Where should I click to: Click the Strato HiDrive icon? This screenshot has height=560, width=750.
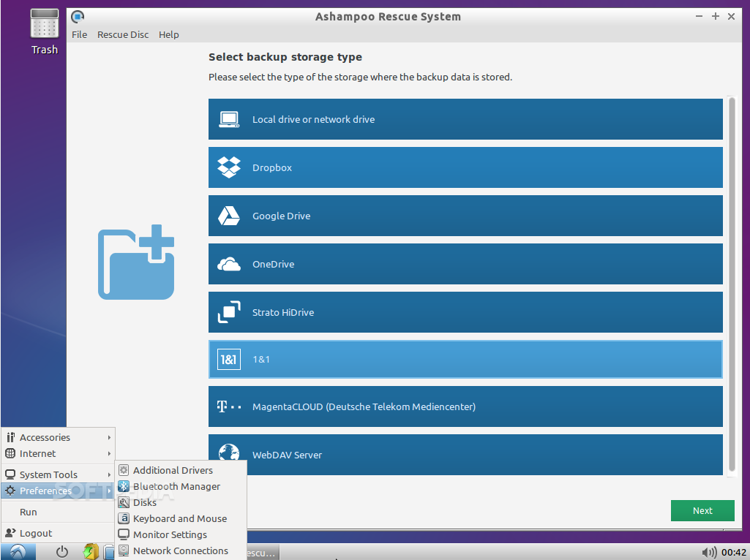coord(229,312)
